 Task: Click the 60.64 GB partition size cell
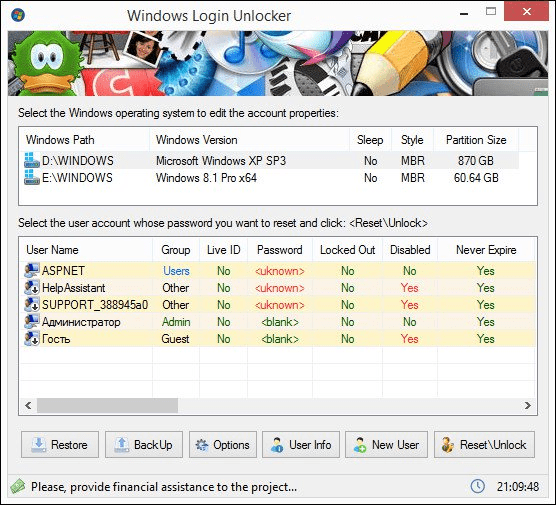point(476,178)
